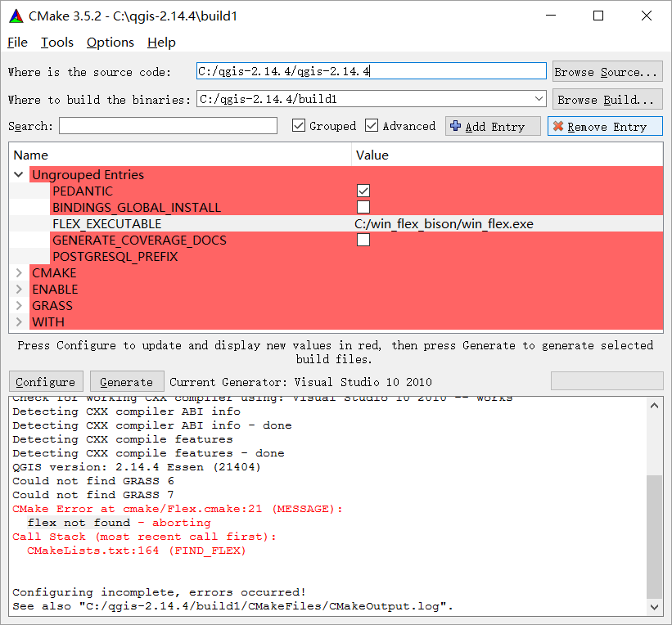Expand the GRASS group
The image size is (672, 625).
point(19,305)
